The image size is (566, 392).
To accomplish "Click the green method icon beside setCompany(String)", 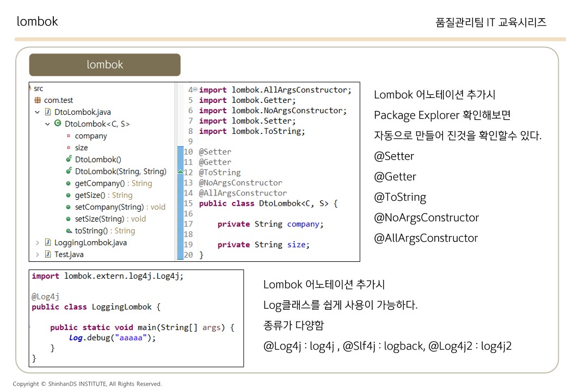I will pos(68,207).
